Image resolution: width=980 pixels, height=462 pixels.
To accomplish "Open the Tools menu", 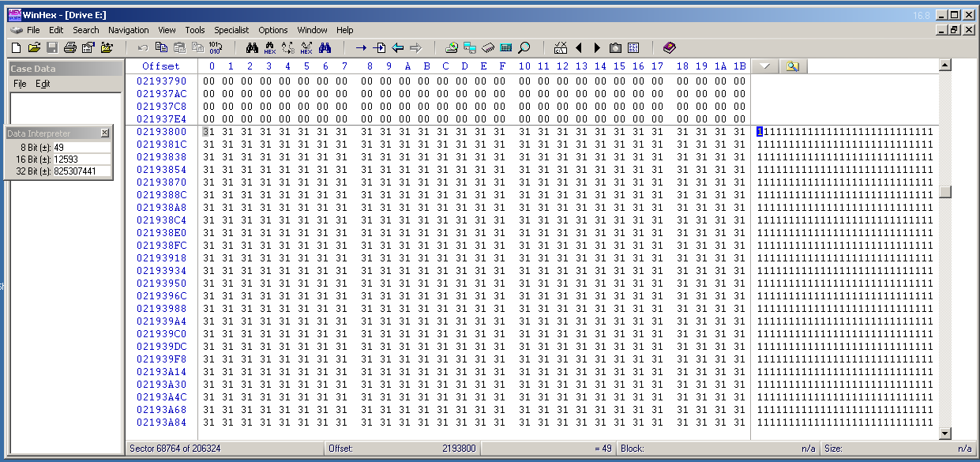I will (x=195, y=30).
